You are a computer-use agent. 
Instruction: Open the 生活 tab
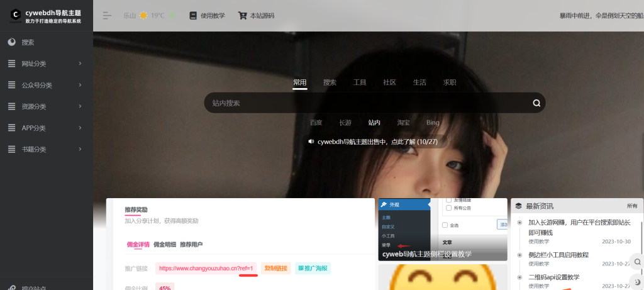[x=419, y=82]
